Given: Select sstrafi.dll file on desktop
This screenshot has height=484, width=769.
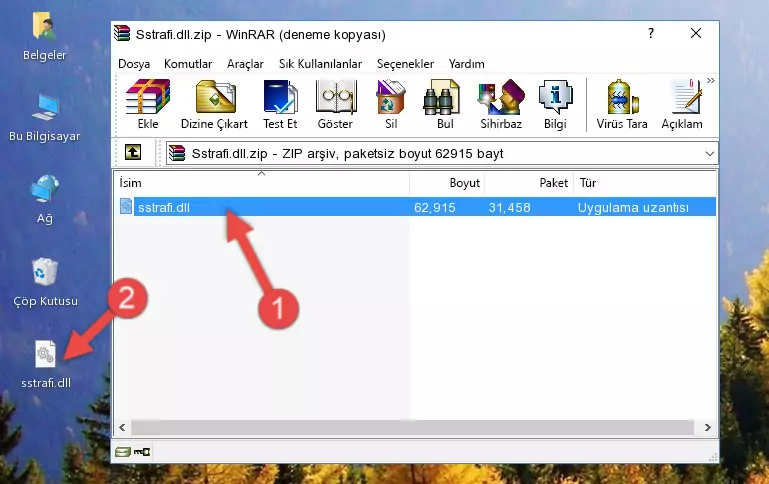Looking at the screenshot, I should pyautogui.click(x=46, y=365).
